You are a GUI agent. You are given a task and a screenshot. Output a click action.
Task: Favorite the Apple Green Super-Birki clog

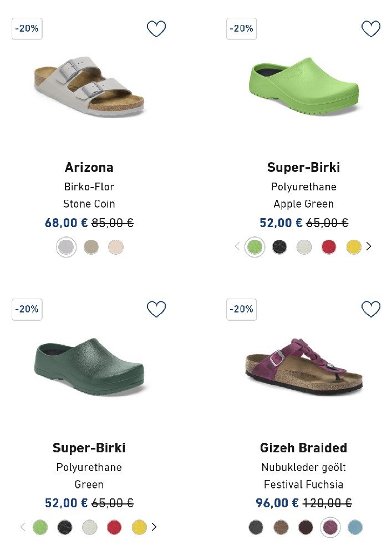tap(371, 29)
